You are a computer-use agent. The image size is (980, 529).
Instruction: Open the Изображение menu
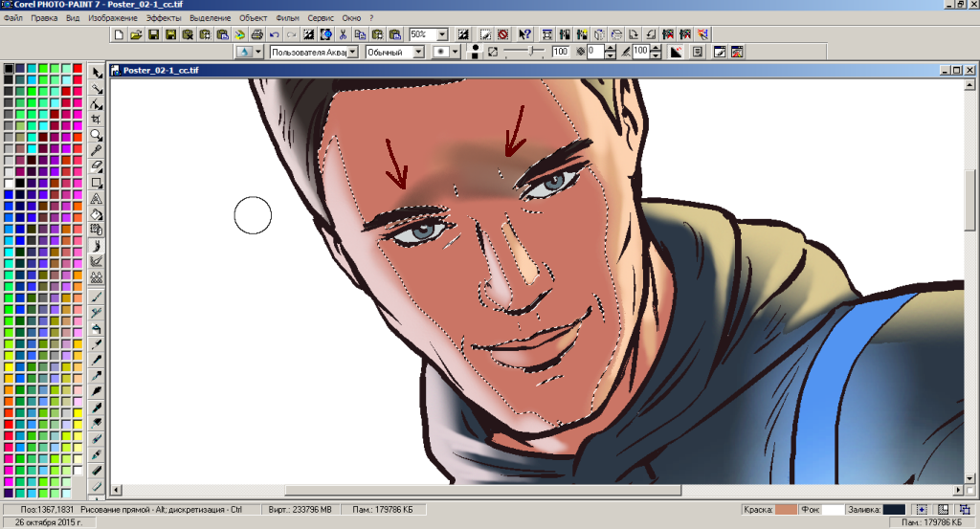113,18
